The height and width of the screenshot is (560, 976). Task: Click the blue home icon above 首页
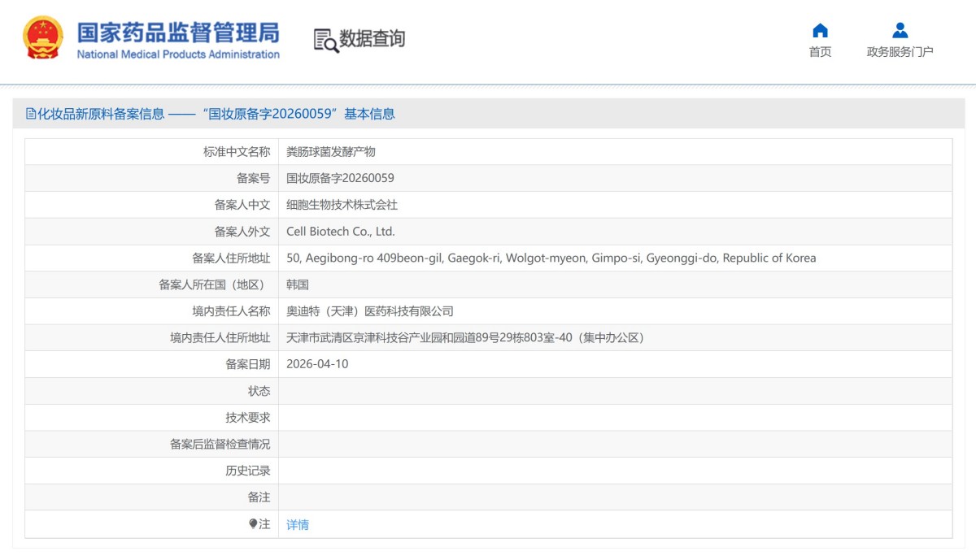pyautogui.click(x=820, y=31)
